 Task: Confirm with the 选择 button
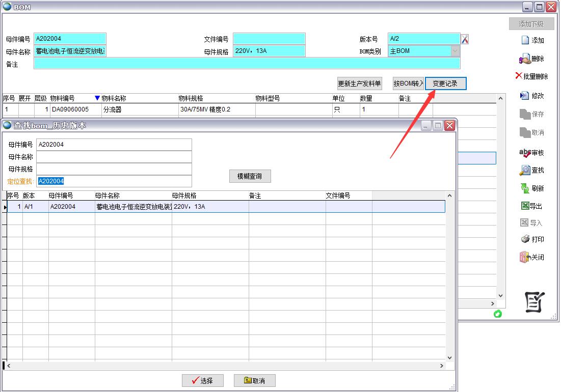click(202, 380)
